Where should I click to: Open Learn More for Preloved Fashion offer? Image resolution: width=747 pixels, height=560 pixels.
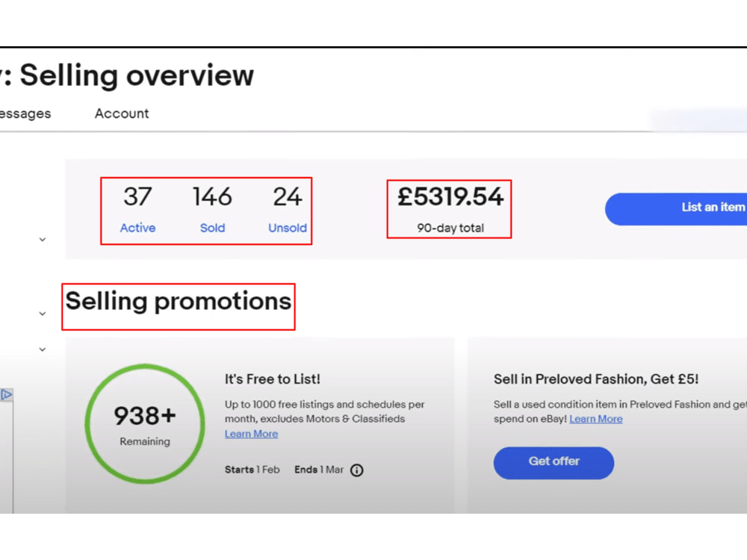(595, 419)
